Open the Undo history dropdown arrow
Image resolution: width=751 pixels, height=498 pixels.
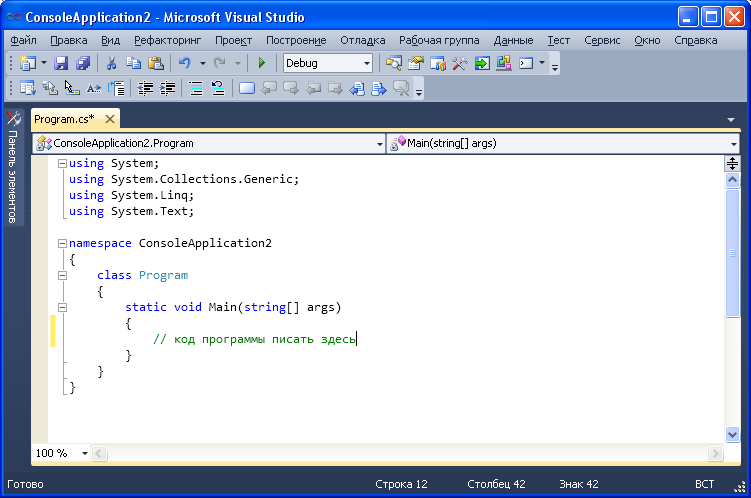(x=203, y=63)
